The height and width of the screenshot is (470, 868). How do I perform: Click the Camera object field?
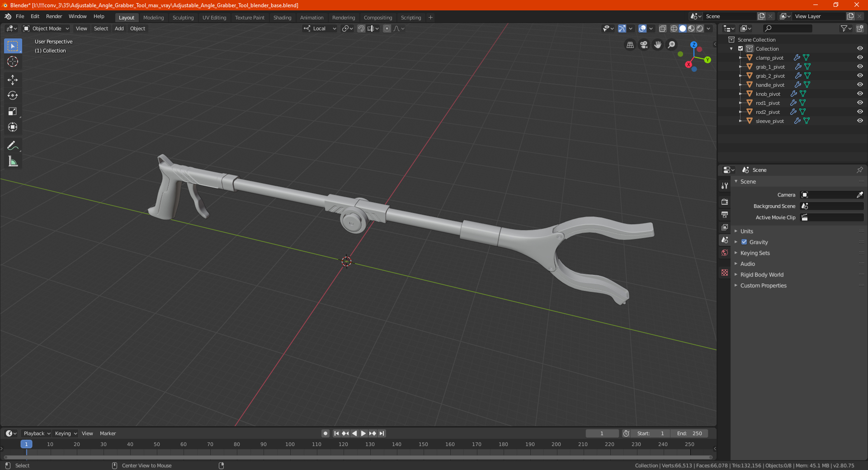tap(832, 195)
